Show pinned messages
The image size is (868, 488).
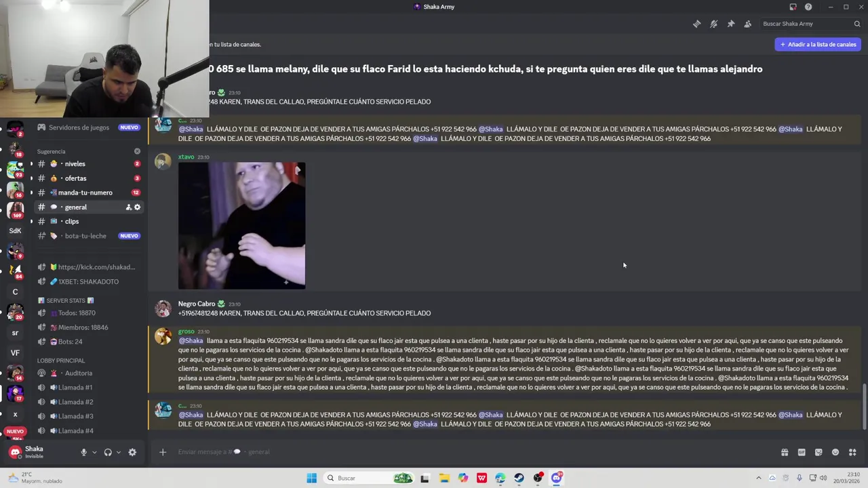pyautogui.click(x=730, y=24)
